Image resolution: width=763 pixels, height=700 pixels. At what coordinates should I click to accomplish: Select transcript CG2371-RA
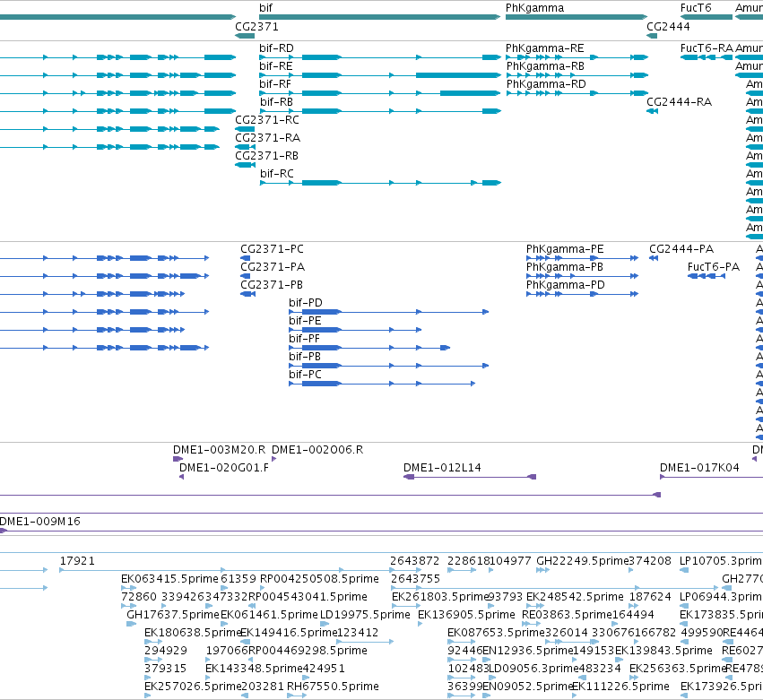[245, 147]
